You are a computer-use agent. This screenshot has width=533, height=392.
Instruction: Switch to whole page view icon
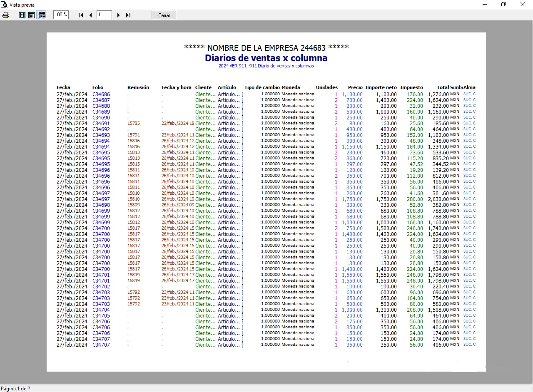tap(22, 15)
